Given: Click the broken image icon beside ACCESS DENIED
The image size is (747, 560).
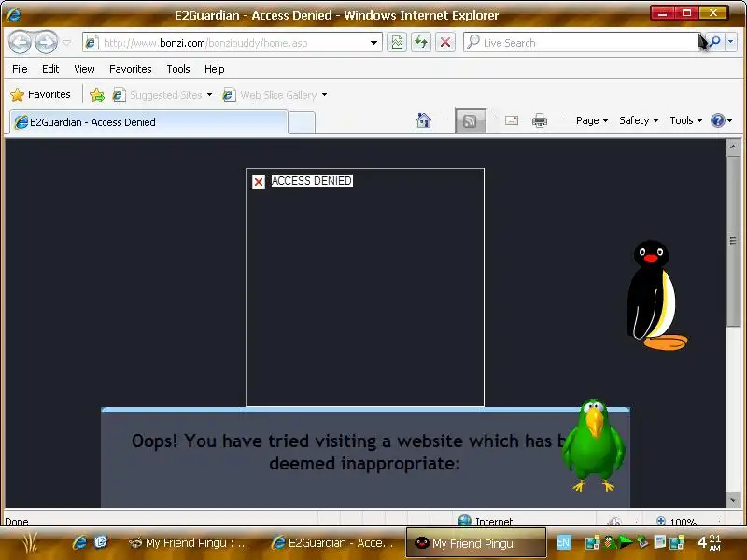Looking at the screenshot, I should point(259,182).
